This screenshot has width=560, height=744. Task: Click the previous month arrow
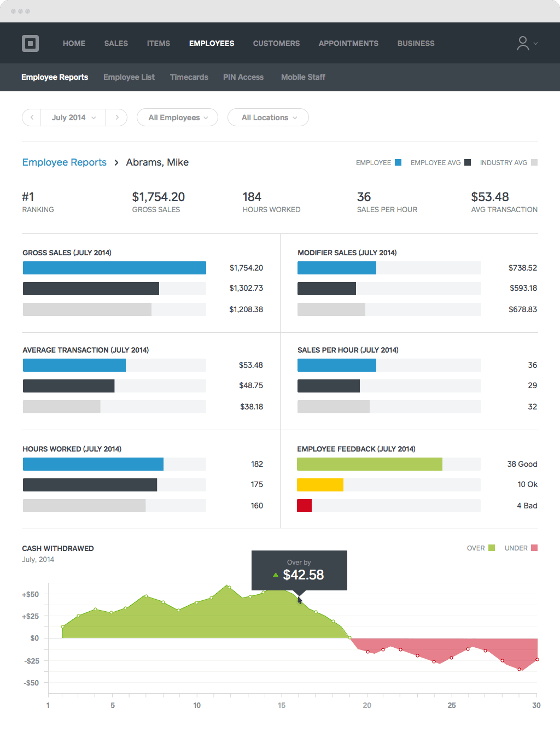(31, 117)
